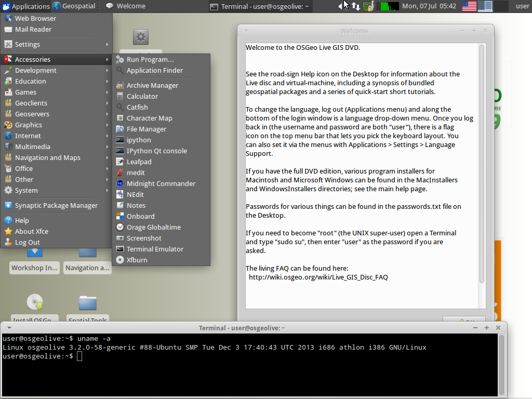Screen dimensions: 532x399
Task: Start ipython from the Accessories submenu
Action: 161,140
